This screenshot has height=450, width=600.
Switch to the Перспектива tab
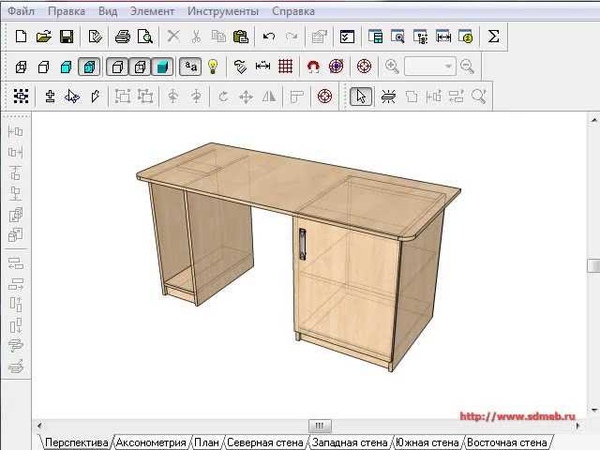(76, 442)
